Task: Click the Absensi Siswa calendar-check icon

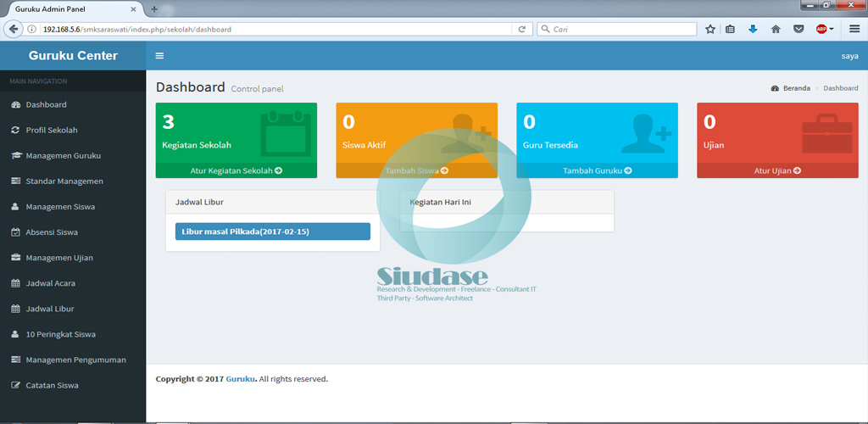Action: pos(15,232)
